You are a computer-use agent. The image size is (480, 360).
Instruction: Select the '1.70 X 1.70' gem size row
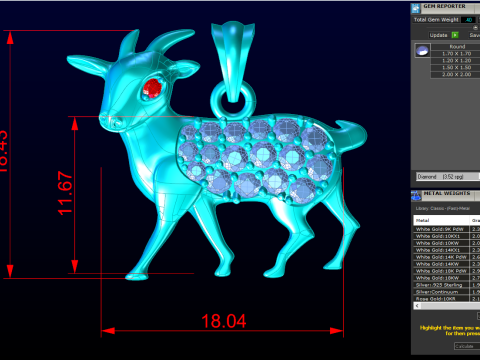(456, 54)
